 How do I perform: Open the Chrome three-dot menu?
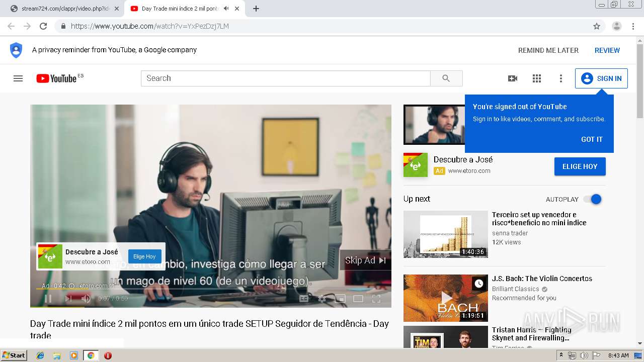[x=633, y=26]
